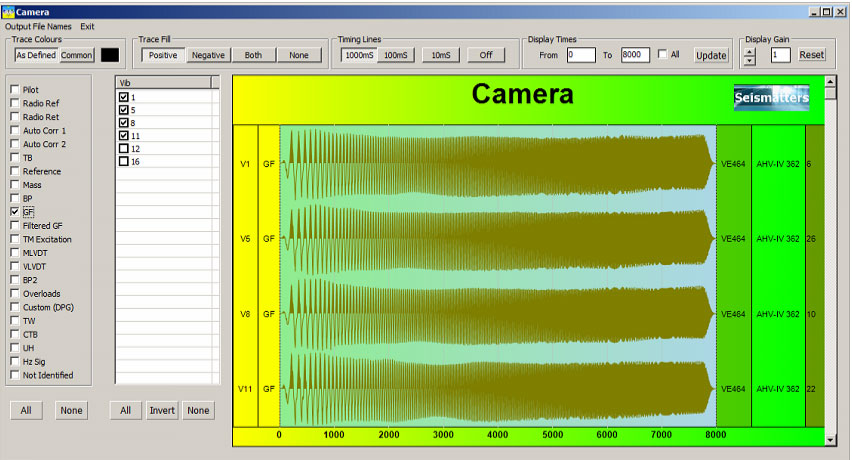
Task: Check Vib 12 in the list
Action: (x=123, y=148)
